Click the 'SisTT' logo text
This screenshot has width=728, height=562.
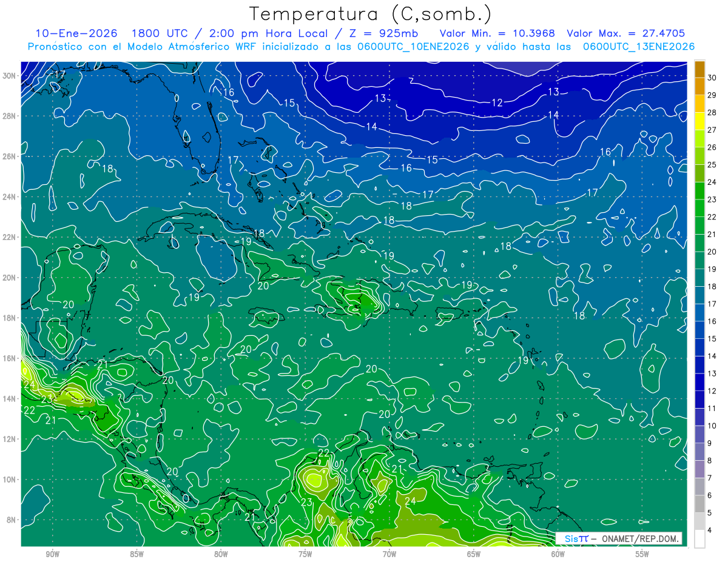click(x=576, y=538)
